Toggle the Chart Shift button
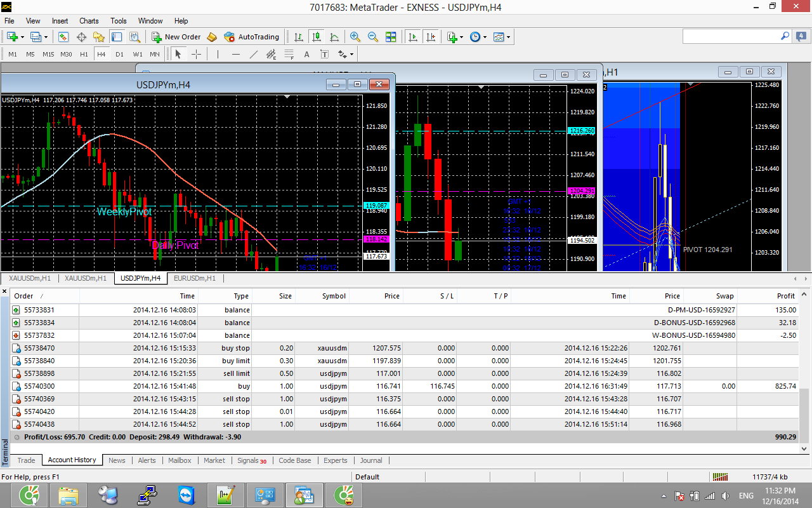 431,37
